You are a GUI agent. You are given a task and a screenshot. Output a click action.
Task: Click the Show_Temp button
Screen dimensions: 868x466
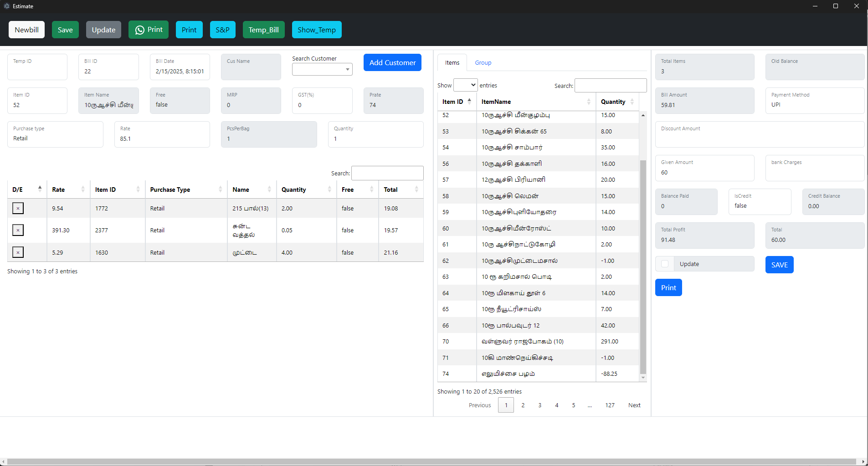317,30
